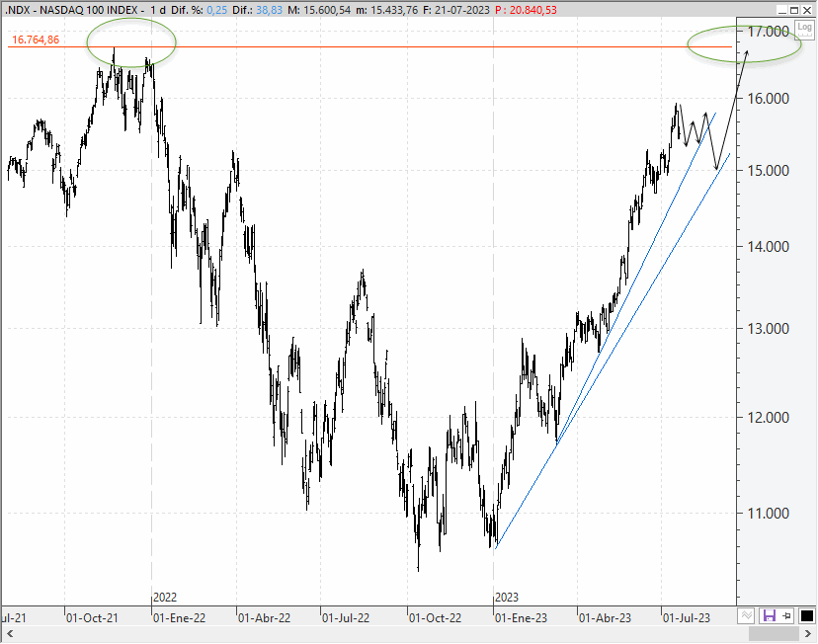Click the M: 15.600,54 high value
The image size is (818, 644).
pos(319,10)
